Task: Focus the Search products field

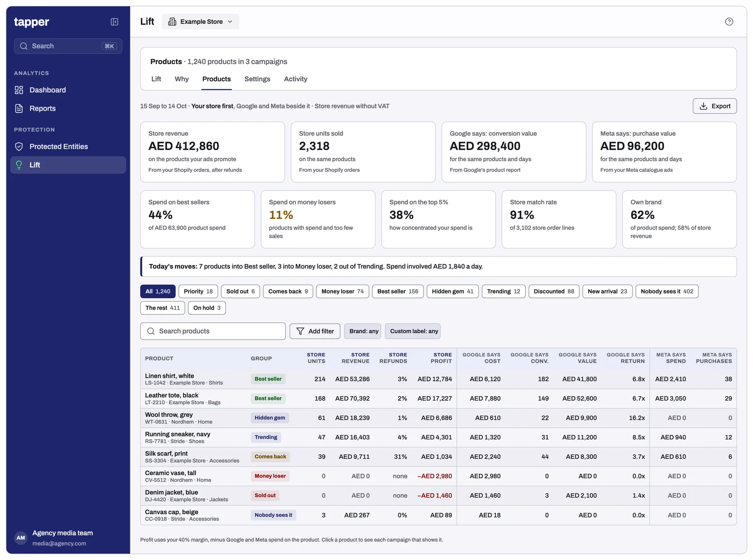Action: 213,331
